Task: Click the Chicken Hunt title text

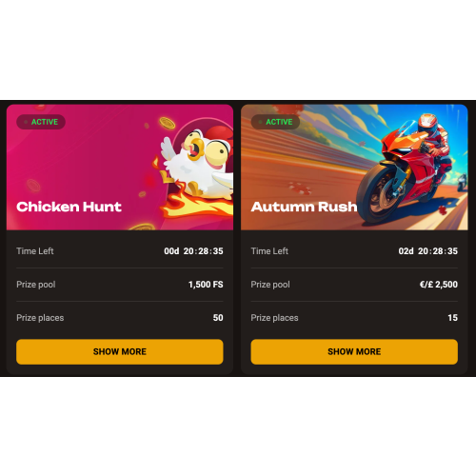Action: [69, 207]
